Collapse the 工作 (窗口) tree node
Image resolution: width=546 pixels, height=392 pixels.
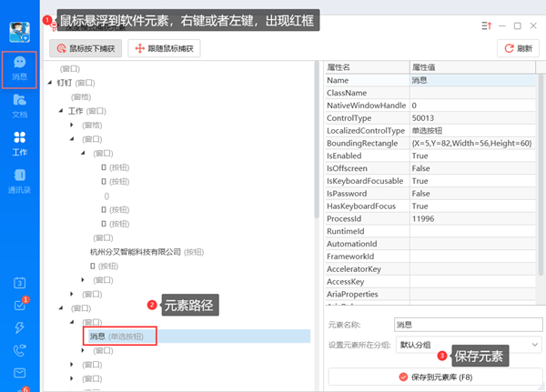point(61,111)
